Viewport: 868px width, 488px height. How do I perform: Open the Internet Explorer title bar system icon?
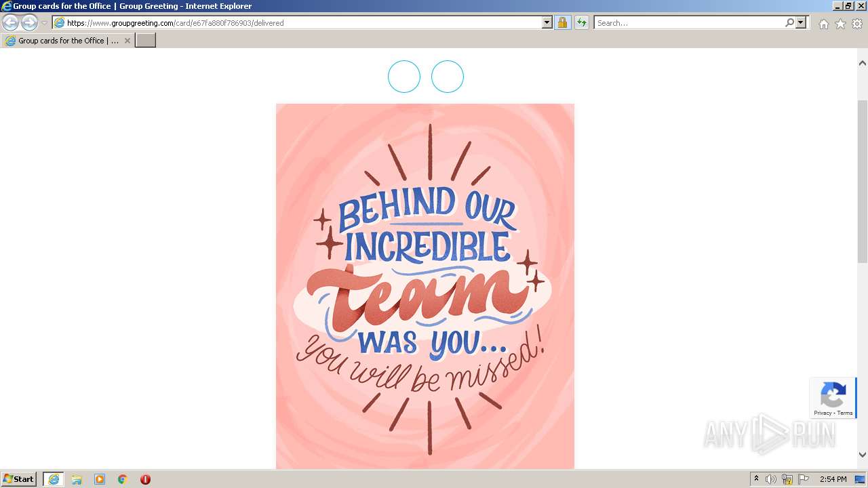click(x=7, y=6)
